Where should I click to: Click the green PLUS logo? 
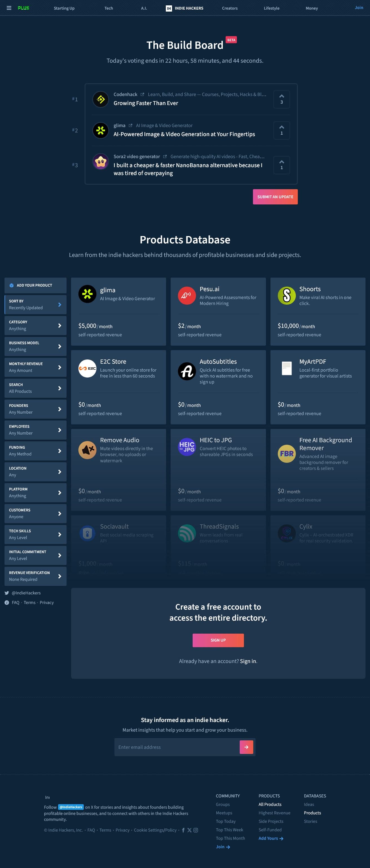(23, 8)
